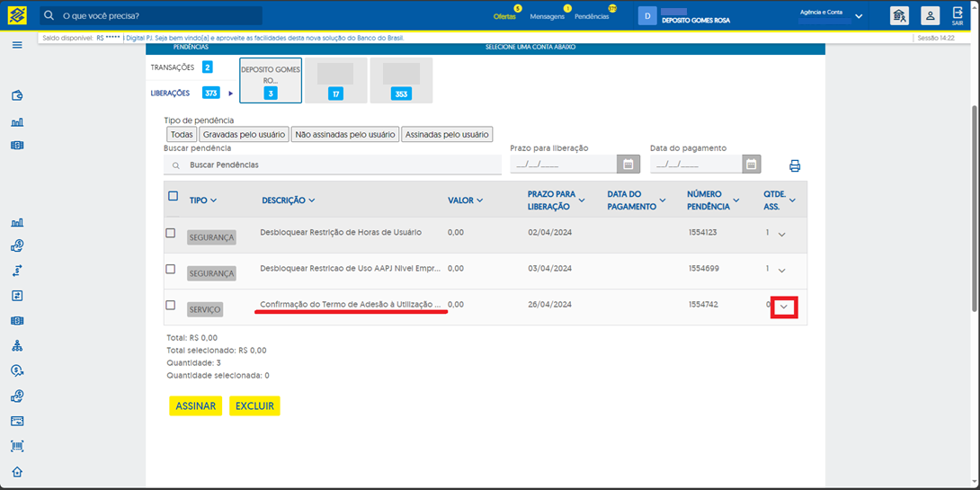
Task: Check the SERVIÇO row 1554742 checkbox
Action: (x=170, y=305)
